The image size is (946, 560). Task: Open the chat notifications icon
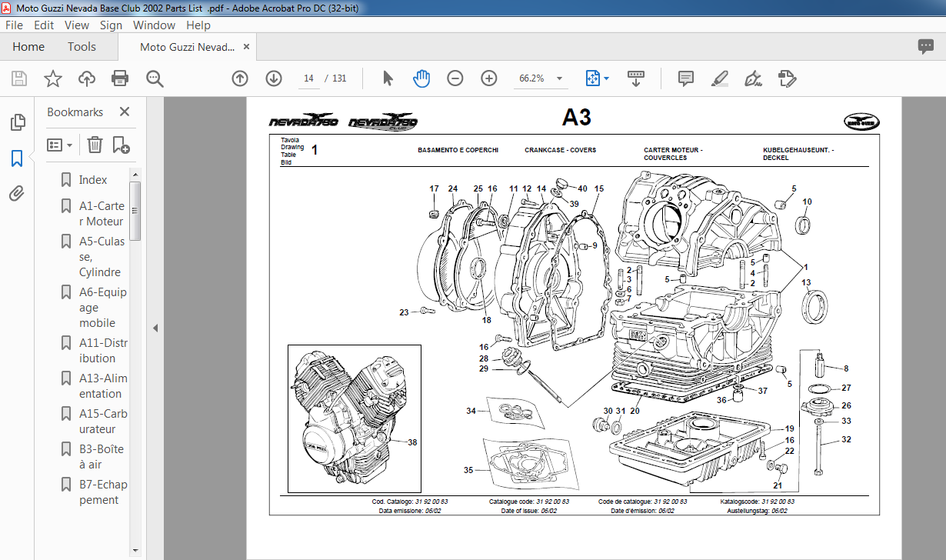[x=926, y=47]
